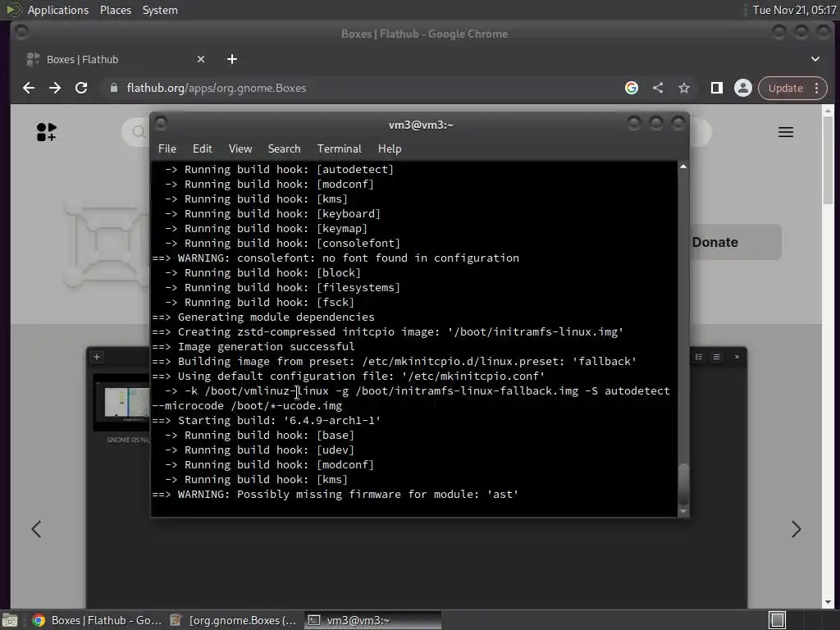Click the show desktop icon in taskbar

tap(10, 620)
